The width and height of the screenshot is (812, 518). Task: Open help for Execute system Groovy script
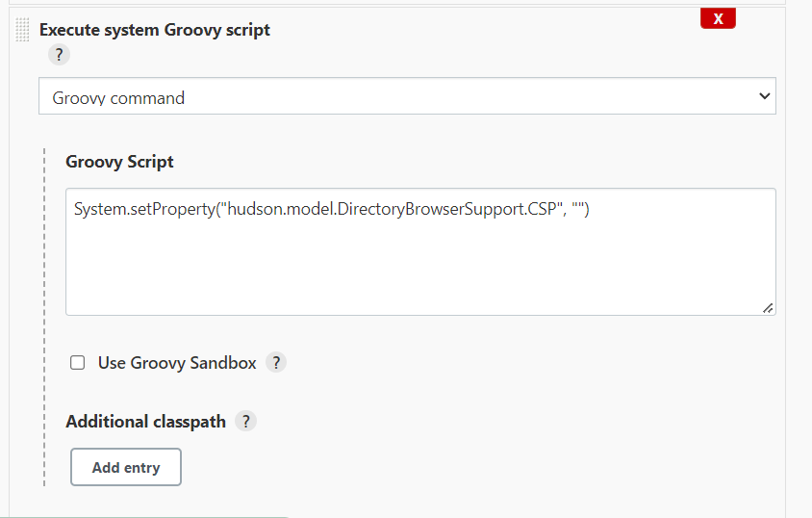58,55
